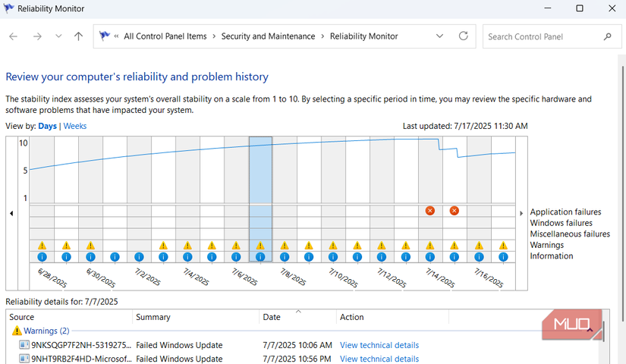Click the warning icon for 7/17/2025
This screenshot has width=626, height=364.
coord(503,246)
